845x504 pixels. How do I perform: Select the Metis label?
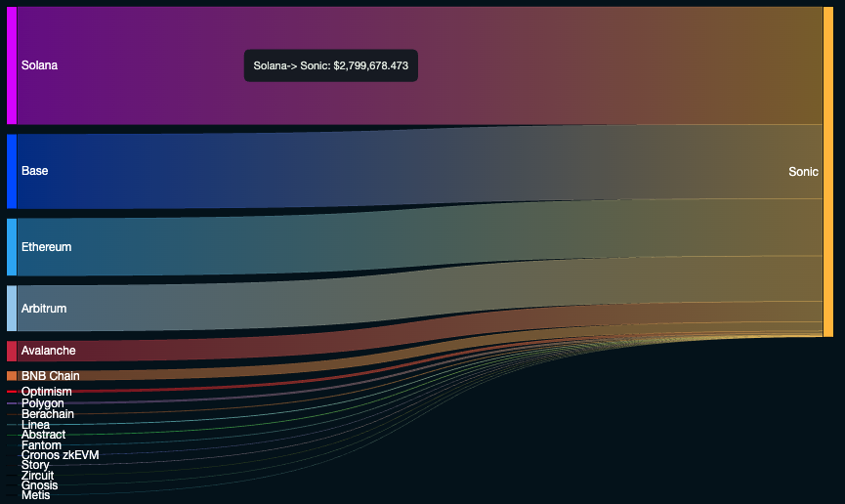pyautogui.click(x=35, y=495)
